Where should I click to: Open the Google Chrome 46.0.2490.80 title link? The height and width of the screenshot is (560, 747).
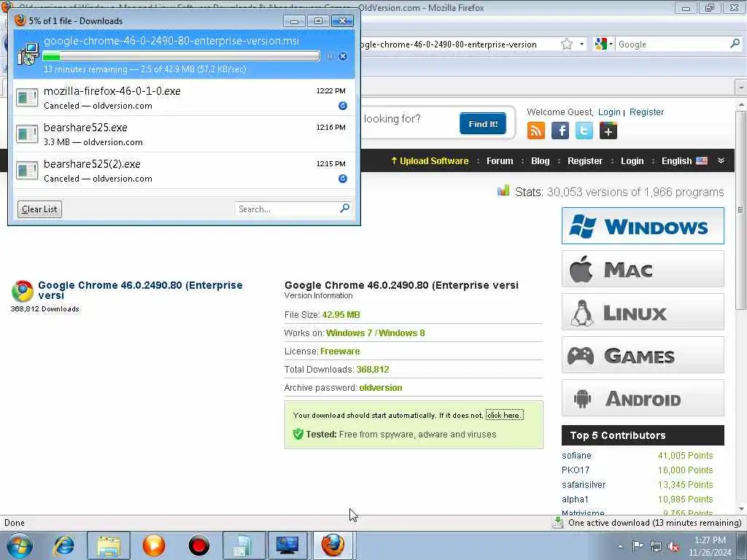[140, 290]
